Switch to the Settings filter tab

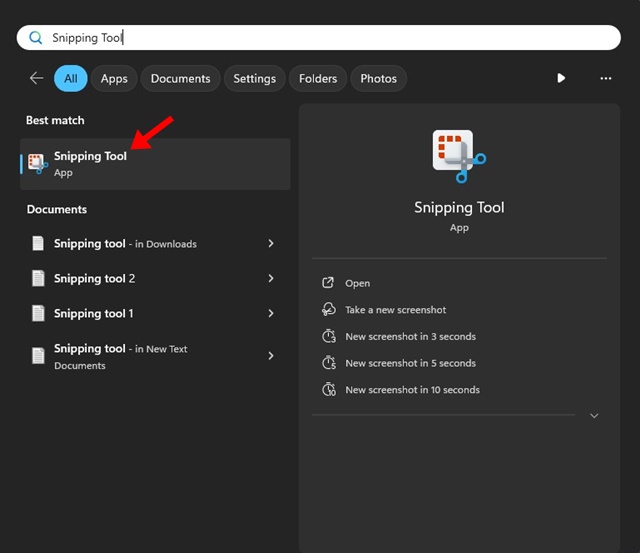click(x=254, y=78)
